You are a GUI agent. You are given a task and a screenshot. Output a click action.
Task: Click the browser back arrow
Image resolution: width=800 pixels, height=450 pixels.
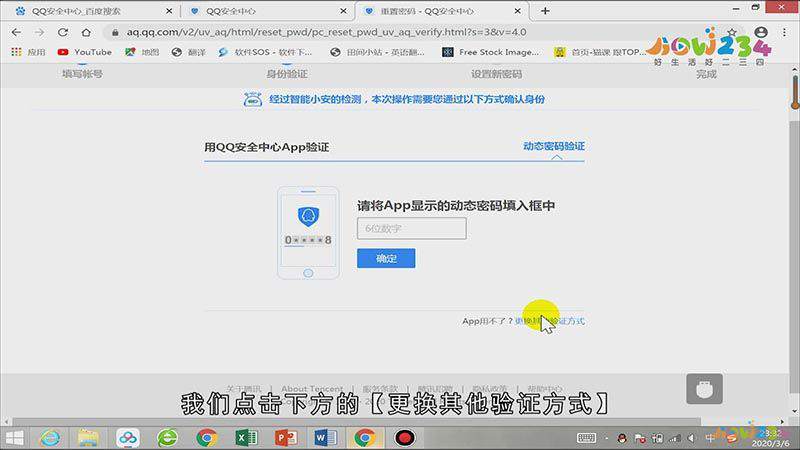(x=16, y=32)
